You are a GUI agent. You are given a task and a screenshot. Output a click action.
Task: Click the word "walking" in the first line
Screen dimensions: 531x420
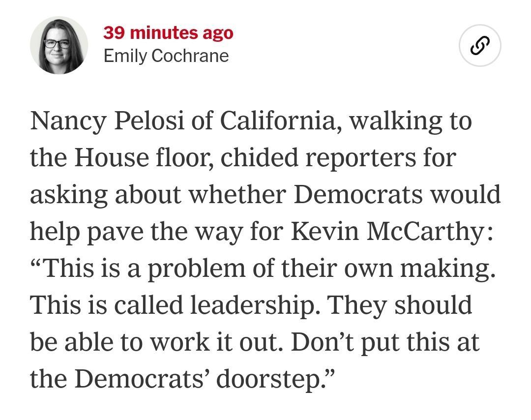click(x=397, y=120)
